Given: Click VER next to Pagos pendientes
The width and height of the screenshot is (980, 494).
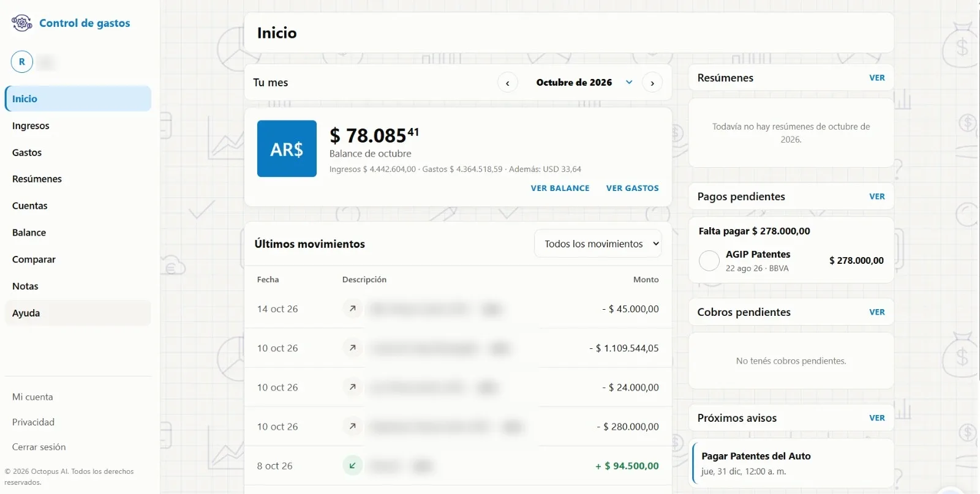Looking at the screenshot, I should pyautogui.click(x=877, y=196).
